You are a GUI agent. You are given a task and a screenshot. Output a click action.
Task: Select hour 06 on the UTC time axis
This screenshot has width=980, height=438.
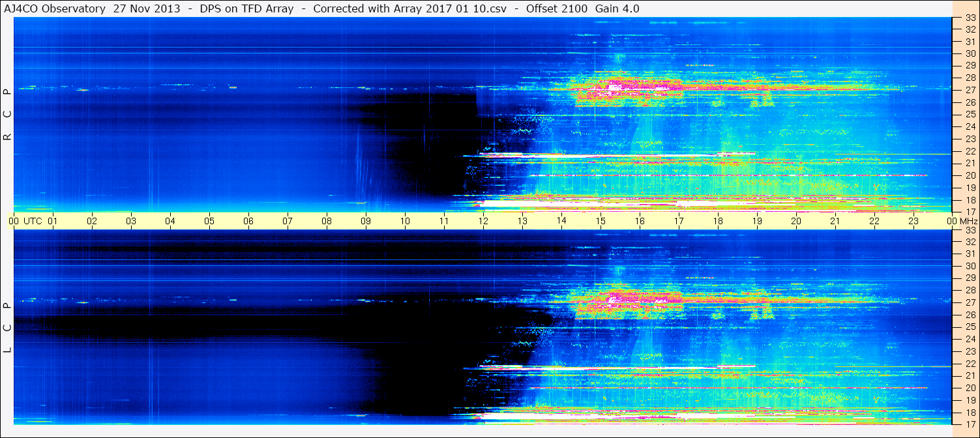248,221
